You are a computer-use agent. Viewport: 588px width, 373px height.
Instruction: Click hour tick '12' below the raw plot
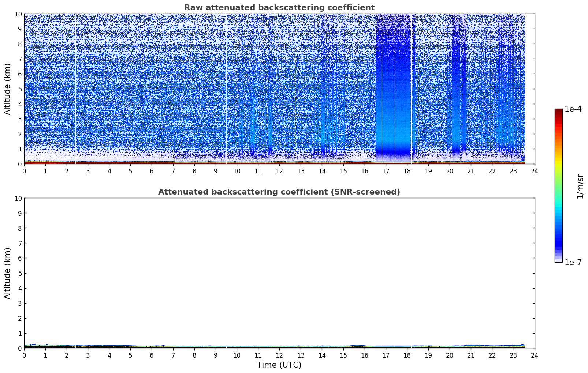click(279, 171)
